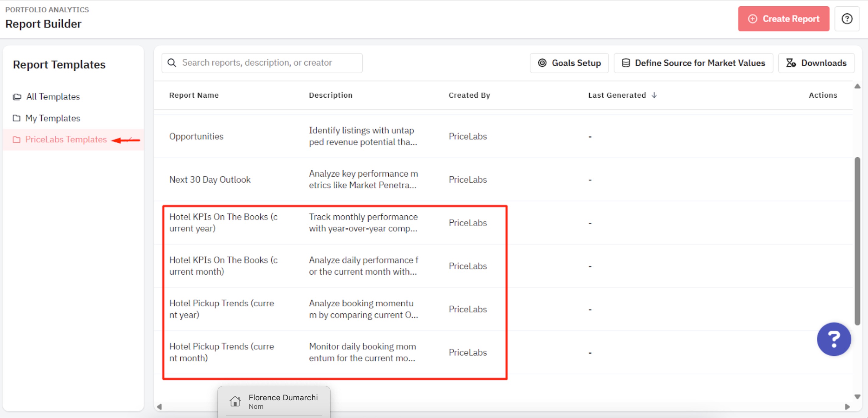Open Goals Setup
Image resolution: width=868 pixels, height=418 pixels.
pyautogui.click(x=569, y=63)
